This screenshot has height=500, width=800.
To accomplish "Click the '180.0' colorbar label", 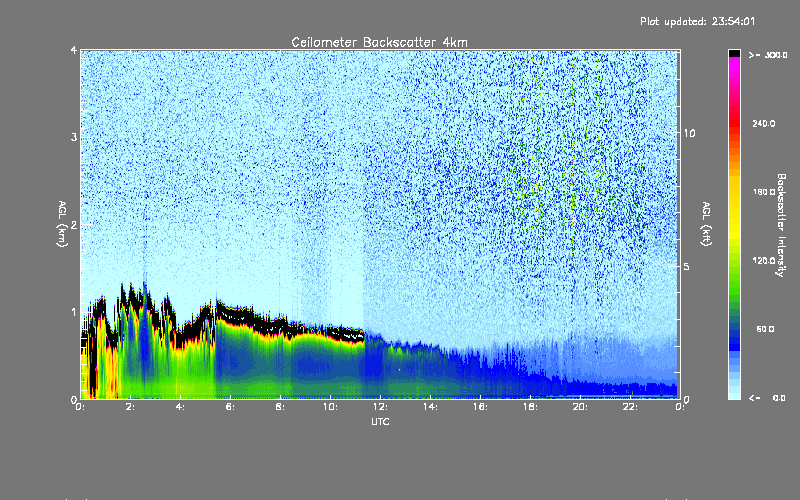I will 764,192.
